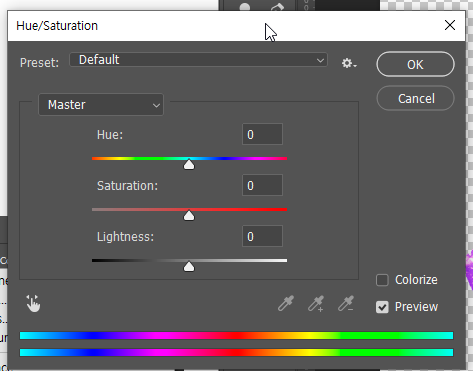Focus the Saturation value input field

click(x=262, y=185)
